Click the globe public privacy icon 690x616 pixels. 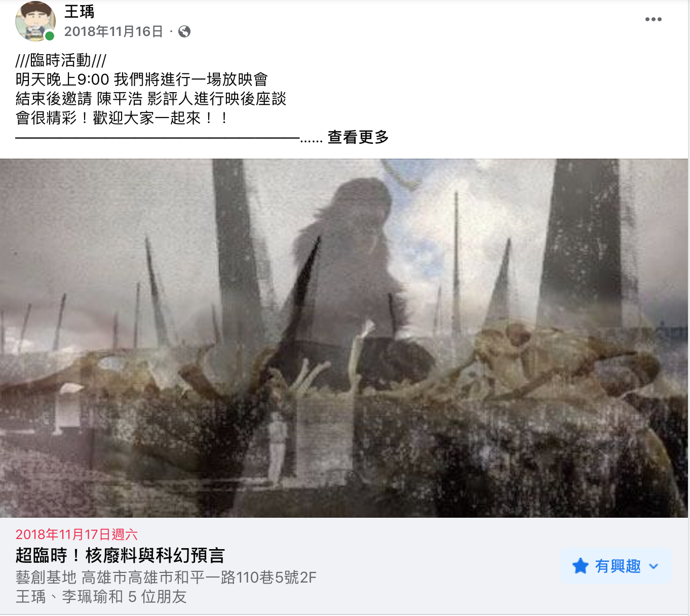coord(184,31)
